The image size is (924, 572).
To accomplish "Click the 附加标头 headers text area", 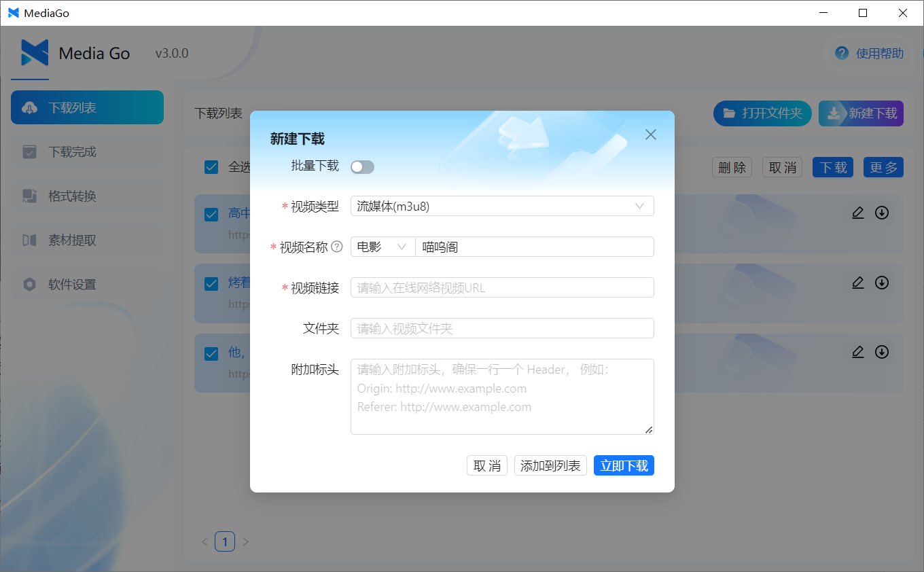I will click(x=502, y=397).
